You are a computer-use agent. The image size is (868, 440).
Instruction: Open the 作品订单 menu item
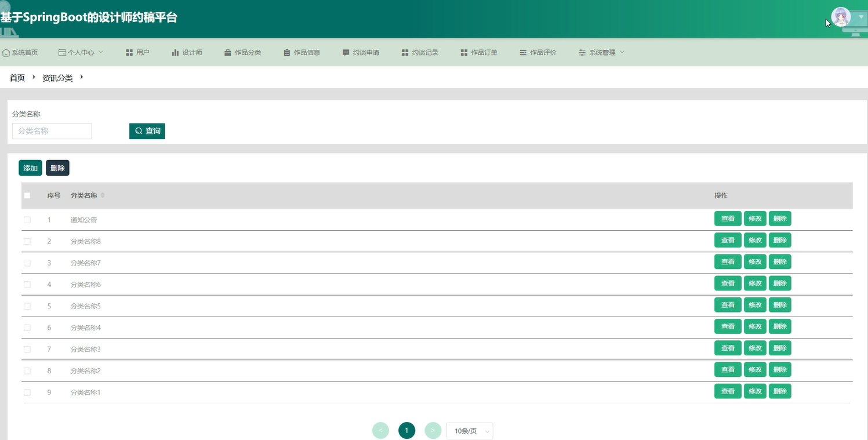pyautogui.click(x=479, y=53)
